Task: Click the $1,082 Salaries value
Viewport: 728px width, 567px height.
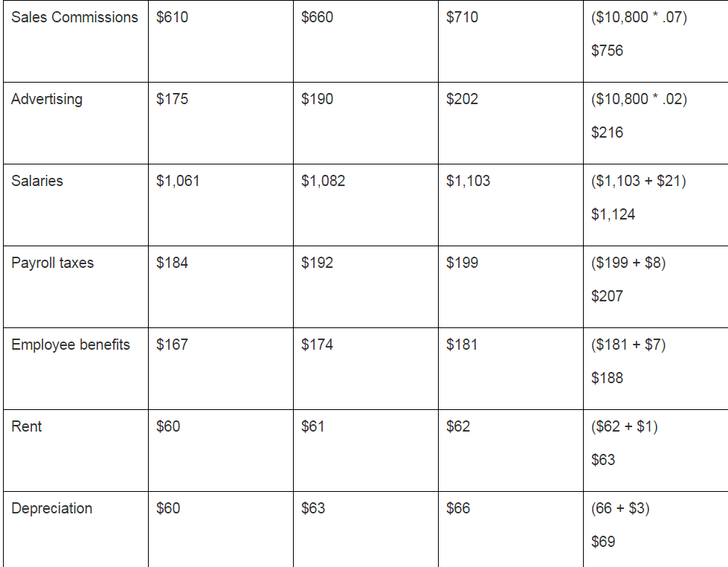Action: 323,181
